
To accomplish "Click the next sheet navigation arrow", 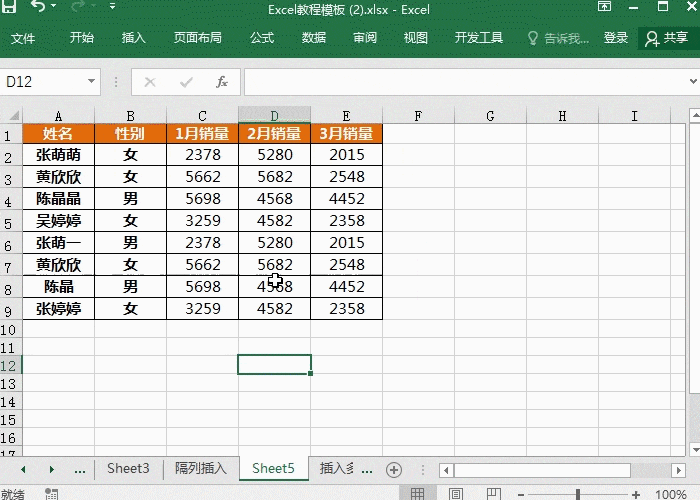I will tap(51, 469).
